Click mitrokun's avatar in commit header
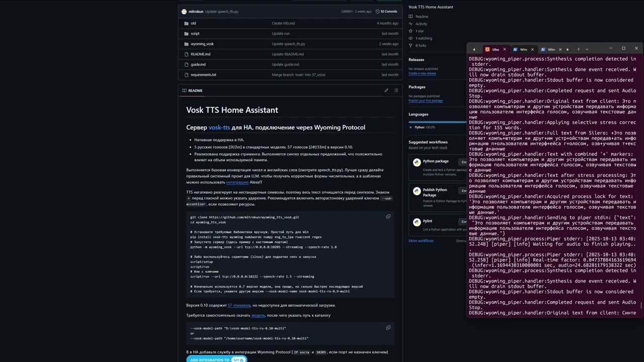Screen dimensions: 644x362 point(184,12)
